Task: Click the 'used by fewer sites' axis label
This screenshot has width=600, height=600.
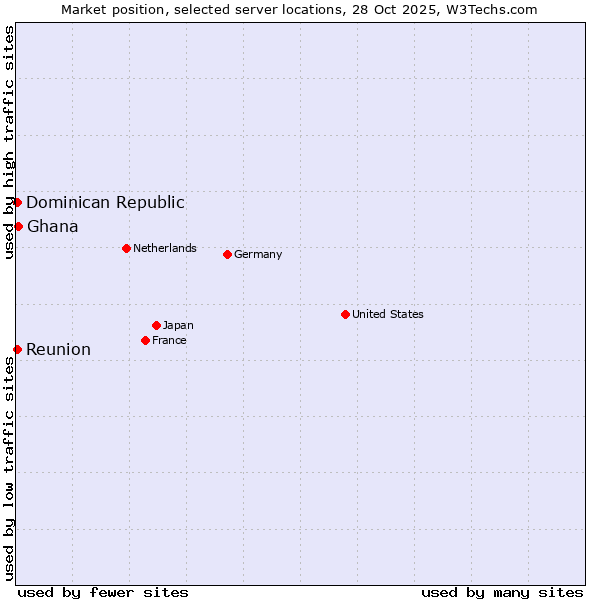Action: (103, 592)
